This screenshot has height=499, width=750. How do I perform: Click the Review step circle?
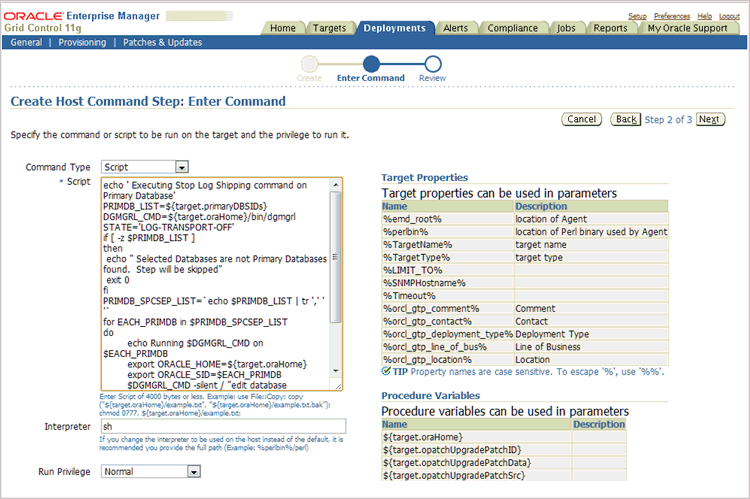click(x=433, y=64)
